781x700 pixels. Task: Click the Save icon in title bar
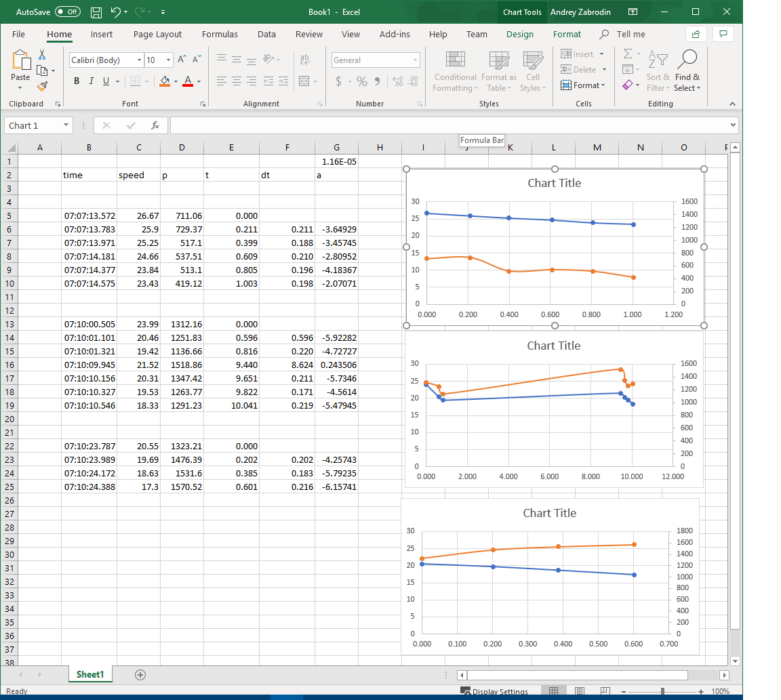[96, 12]
